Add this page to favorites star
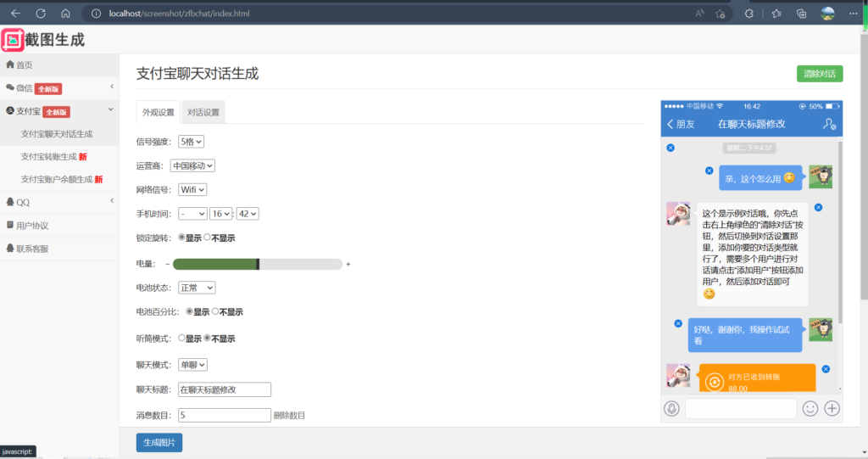 pyautogui.click(x=720, y=14)
